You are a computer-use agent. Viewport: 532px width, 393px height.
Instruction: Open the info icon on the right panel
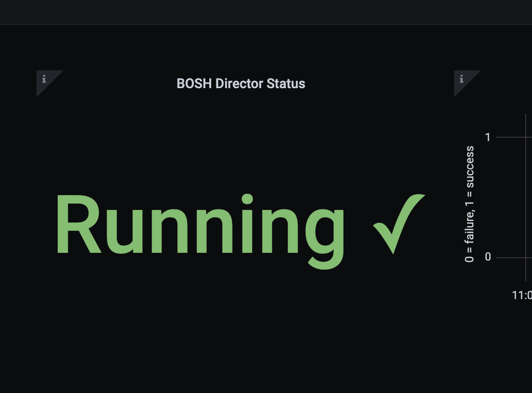(x=462, y=79)
